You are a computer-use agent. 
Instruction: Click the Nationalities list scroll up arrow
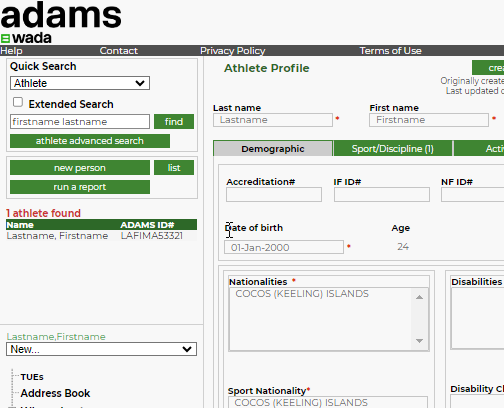[419, 297]
